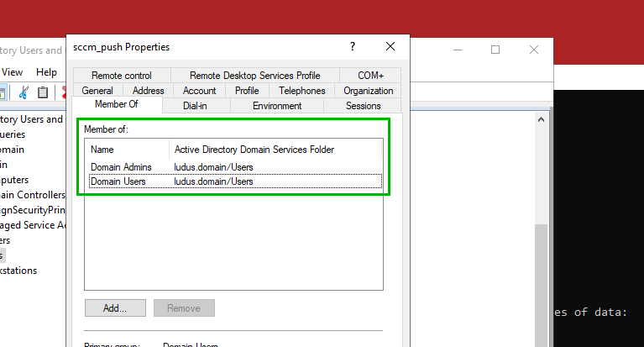This screenshot has height=347, width=644.
Task: Select the Organization tab
Action: point(368,91)
